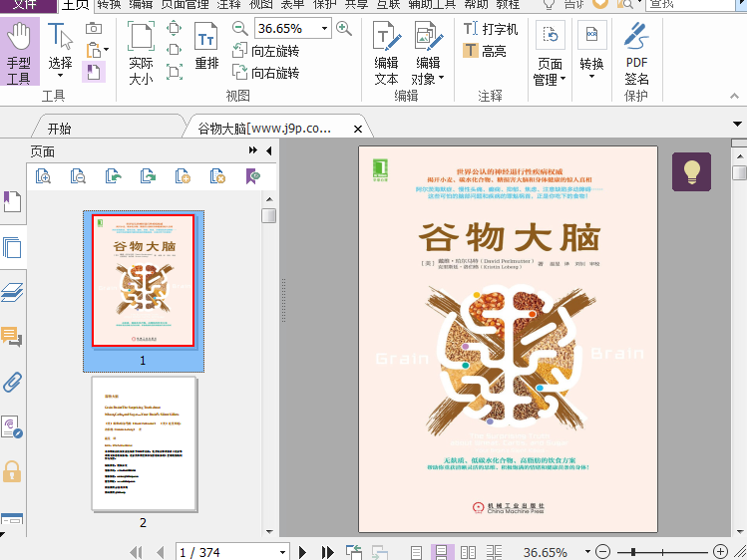Click rotate page clockwise icon in panel
Screen dimensions: 747x560
(149, 176)
